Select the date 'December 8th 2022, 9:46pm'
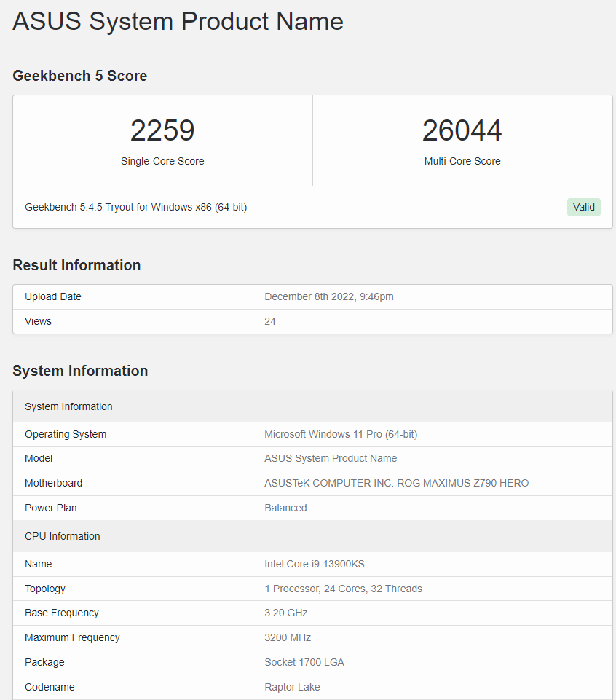The image size is (616, 700). point(329,297)
